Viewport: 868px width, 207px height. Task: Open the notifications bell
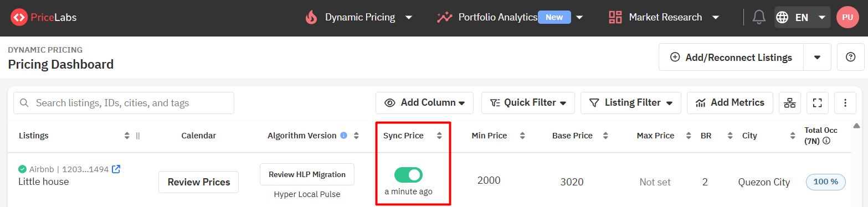pyautogui.click(x=759, y=17)
